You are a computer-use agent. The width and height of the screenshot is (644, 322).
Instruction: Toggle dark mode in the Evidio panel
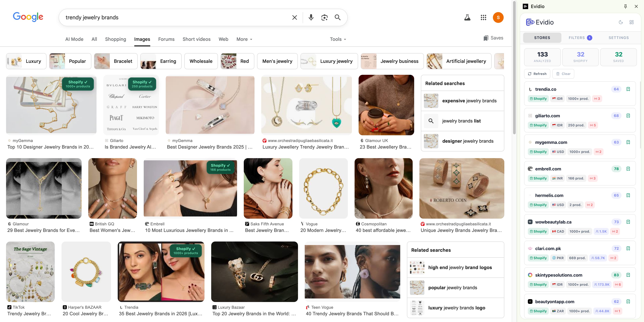621,22
